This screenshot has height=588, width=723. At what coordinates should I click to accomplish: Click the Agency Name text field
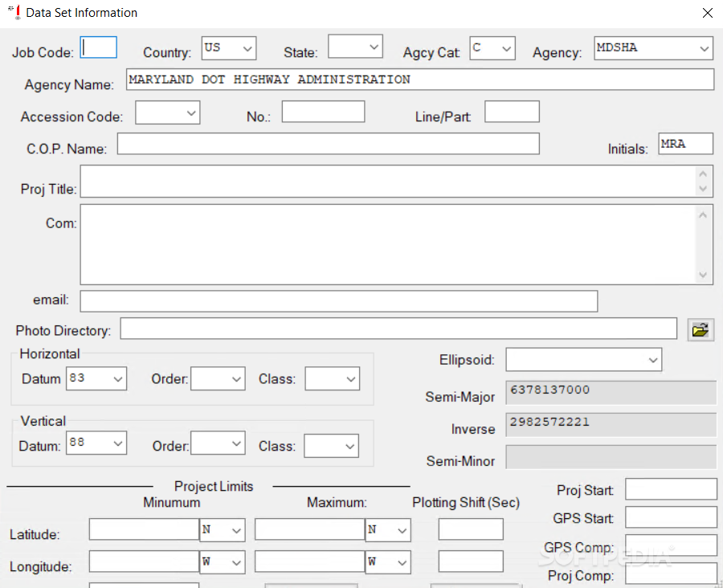coord(420,80)
